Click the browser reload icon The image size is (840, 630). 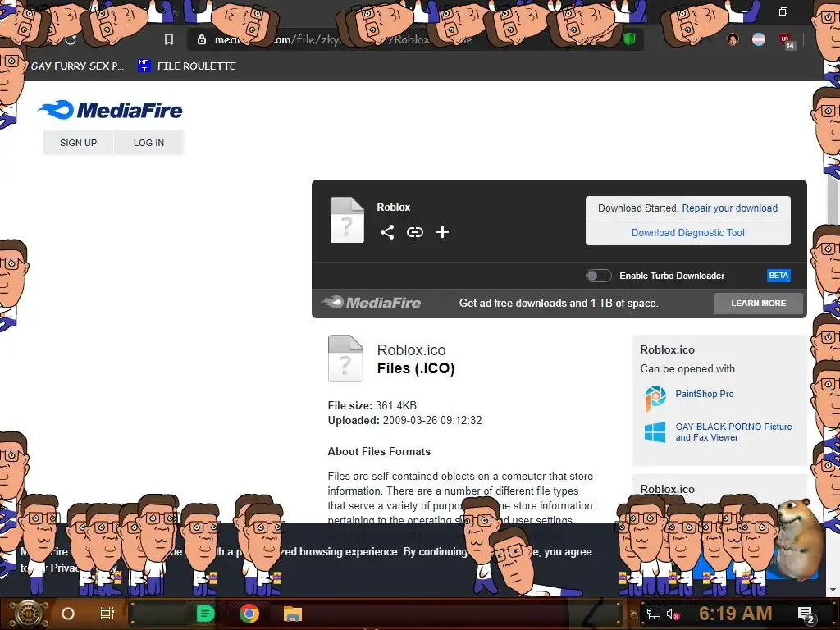tap(71, 39)
